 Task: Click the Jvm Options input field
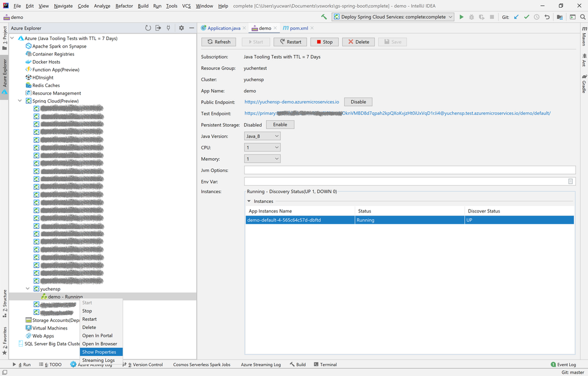[x=409, y=170]
